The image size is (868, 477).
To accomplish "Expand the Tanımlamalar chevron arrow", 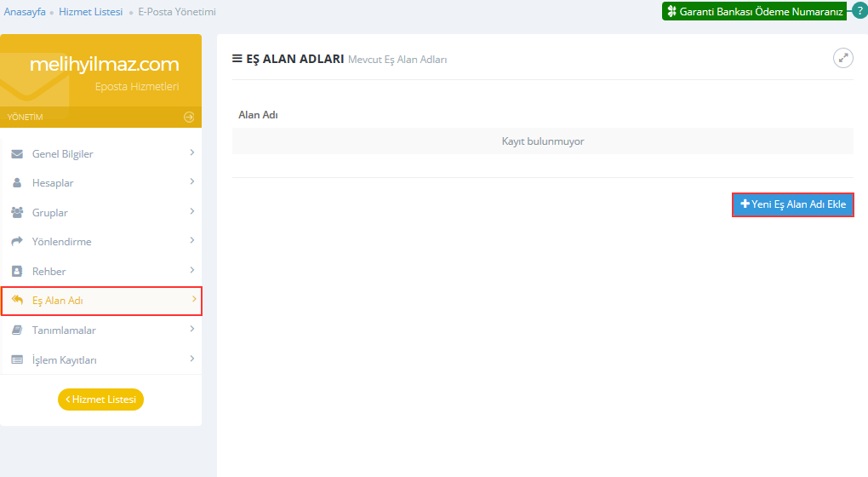I will tap(192, 329).
